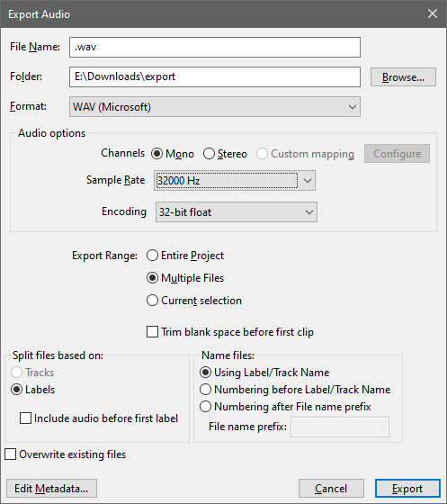The height and width of the screenshot is (504, 447).
Task: Open Edit Metadata dialog
Action: 51,489
